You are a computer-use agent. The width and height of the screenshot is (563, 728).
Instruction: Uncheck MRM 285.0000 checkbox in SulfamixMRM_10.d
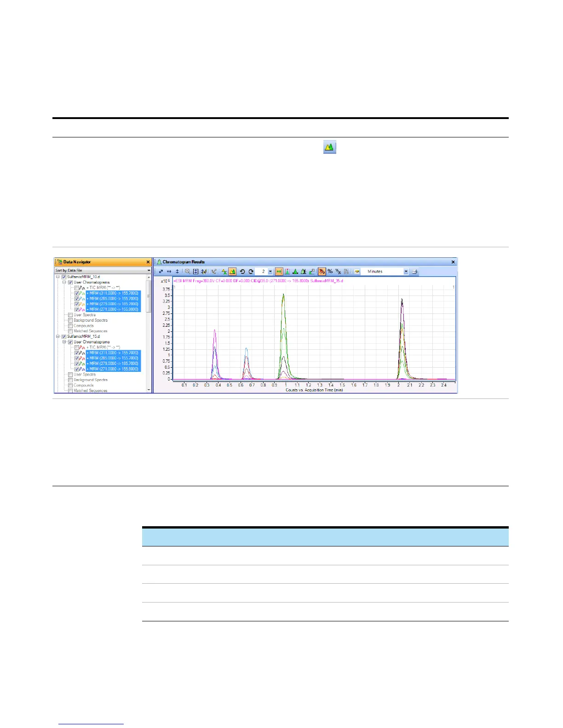(77, 299)
